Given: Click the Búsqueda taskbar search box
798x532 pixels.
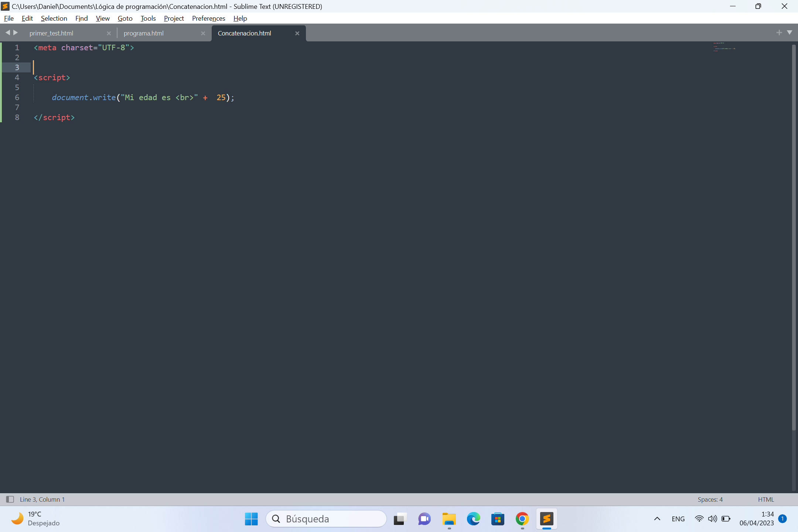Looking at the screenshot, I should [326, 519].
